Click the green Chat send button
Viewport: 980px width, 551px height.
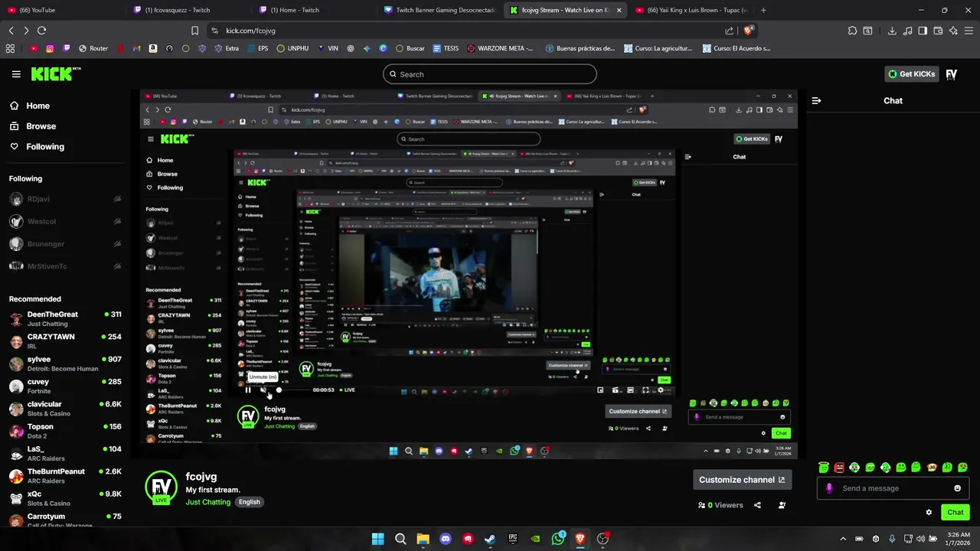point(955,512)
